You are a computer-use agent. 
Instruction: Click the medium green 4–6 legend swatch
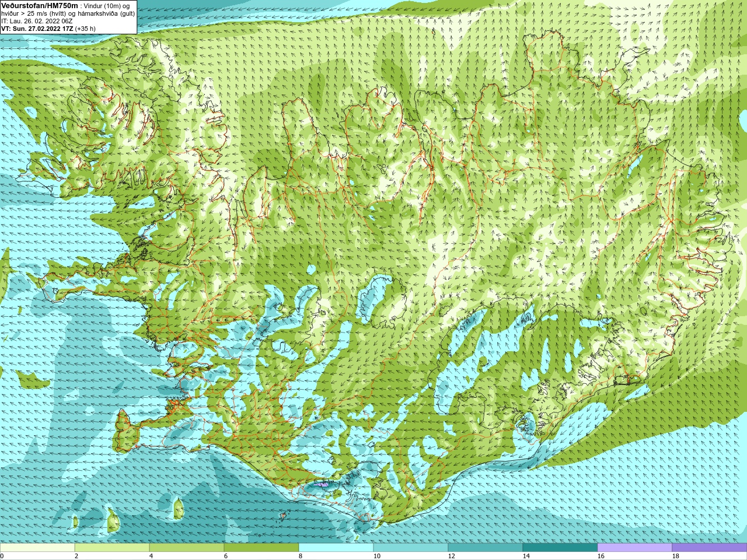tap(187, 548)
